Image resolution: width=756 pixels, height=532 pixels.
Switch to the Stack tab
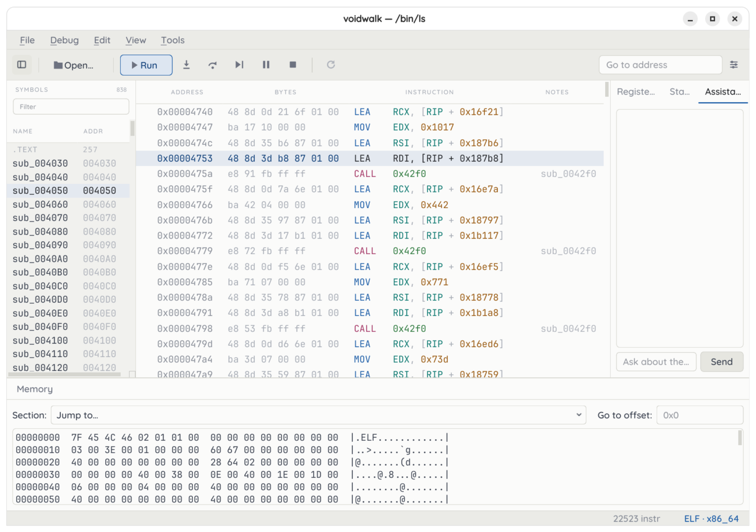coord(679,92)
